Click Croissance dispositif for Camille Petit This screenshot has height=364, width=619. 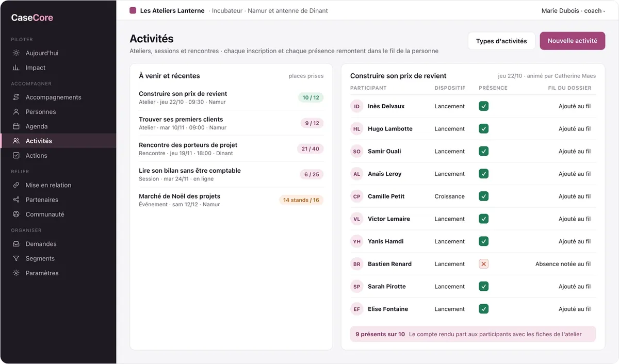tap(450, 196)
